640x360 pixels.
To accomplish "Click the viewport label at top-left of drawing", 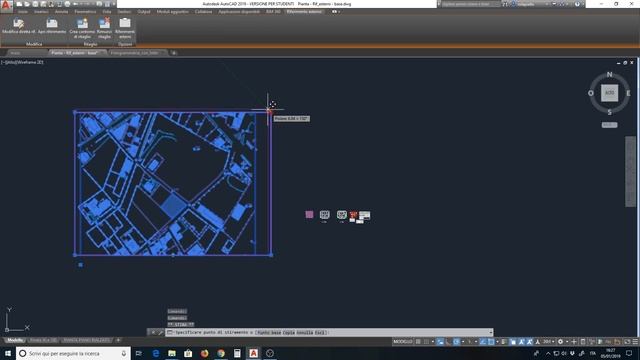I will 22,62.
